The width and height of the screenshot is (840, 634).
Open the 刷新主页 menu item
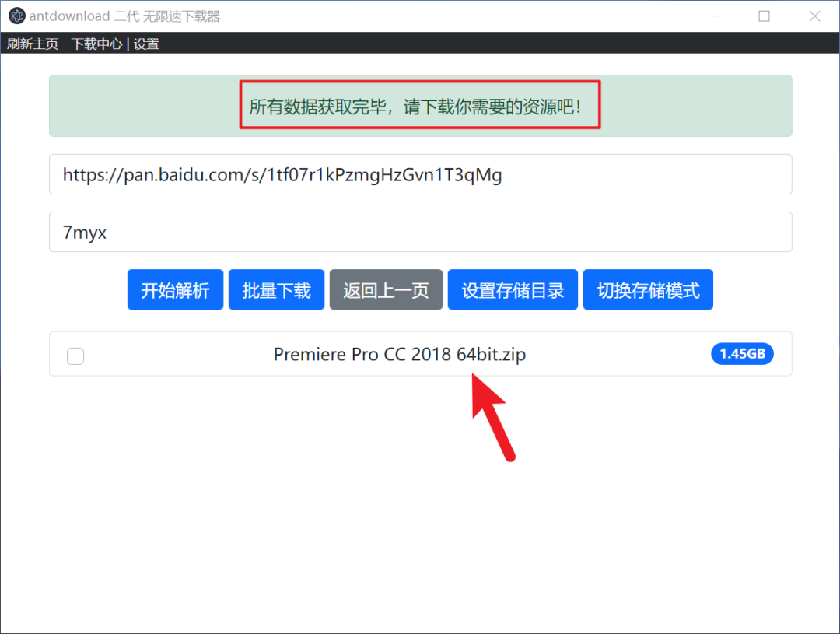[33, 44]
